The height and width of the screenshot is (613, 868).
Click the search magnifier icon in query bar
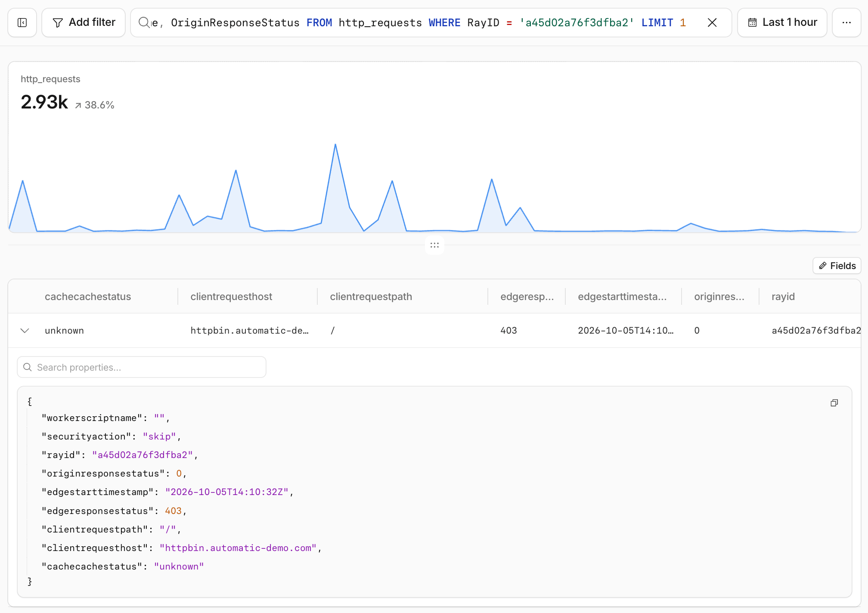point(144,22)
